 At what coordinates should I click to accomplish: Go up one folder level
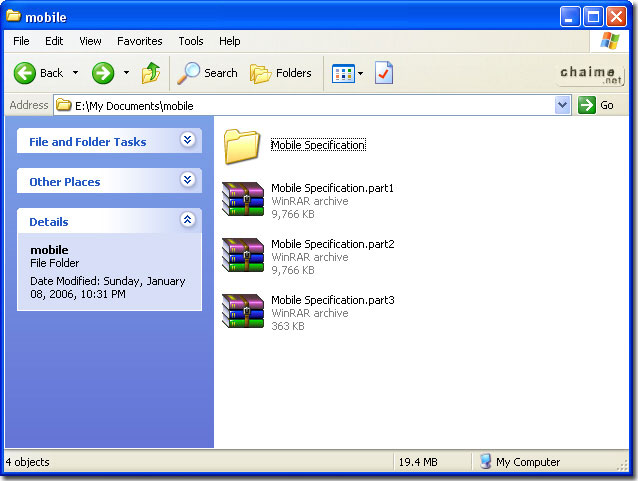pos(151,73)
